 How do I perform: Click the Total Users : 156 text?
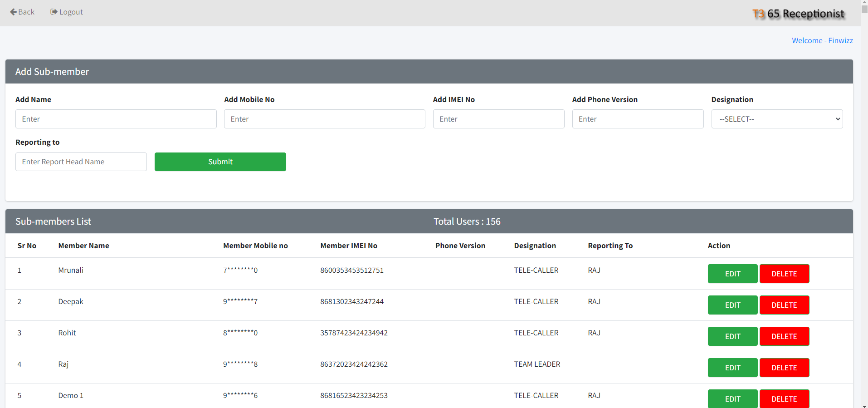click(x=467, y=221)
